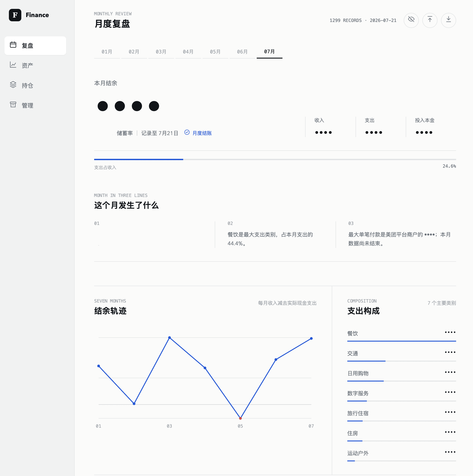This screenshot has width=473, height=476.
Task: Open the 资产 chart sidebar item
Action: pyautogui.click(x=35, y=65)
